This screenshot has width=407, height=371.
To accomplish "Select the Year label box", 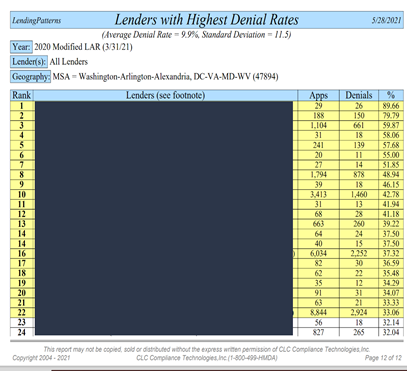I will 21,47.
